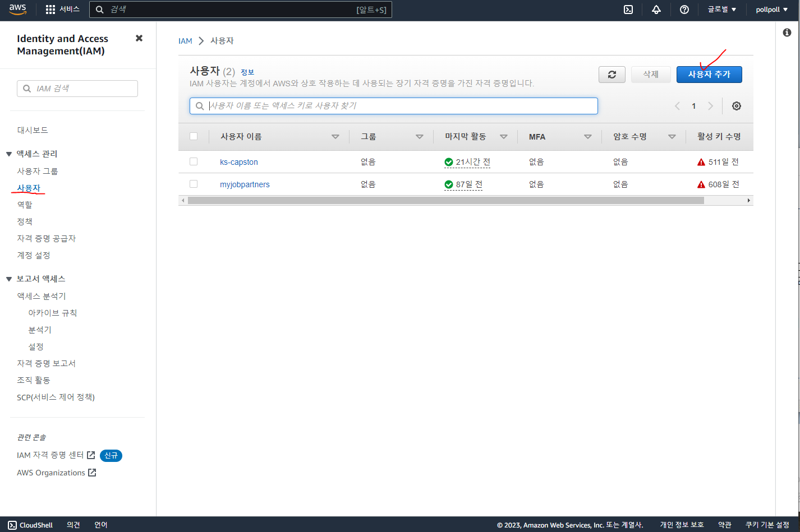Open 계정 설정 in the sidebar
Viewport: 800px width, 532px height.
34,255
